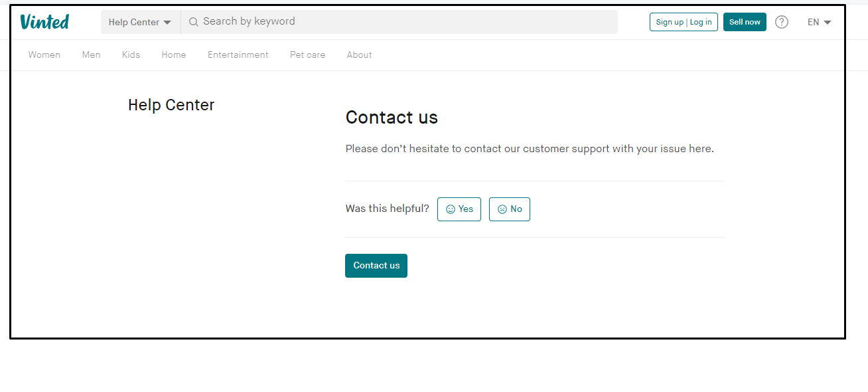
Task: Open the Help Center category selector
Action: (139, 21)
